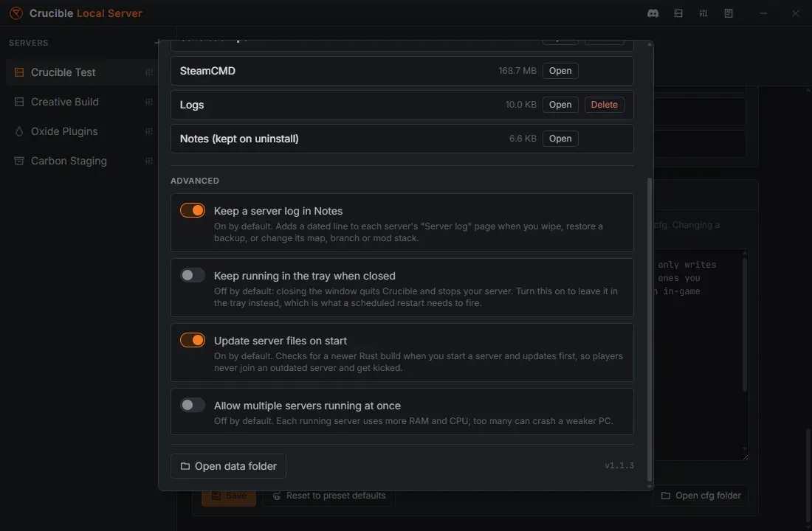Click the 10.0 KB Logs size
Screen dimensions: 812x531
coord(521,105)
